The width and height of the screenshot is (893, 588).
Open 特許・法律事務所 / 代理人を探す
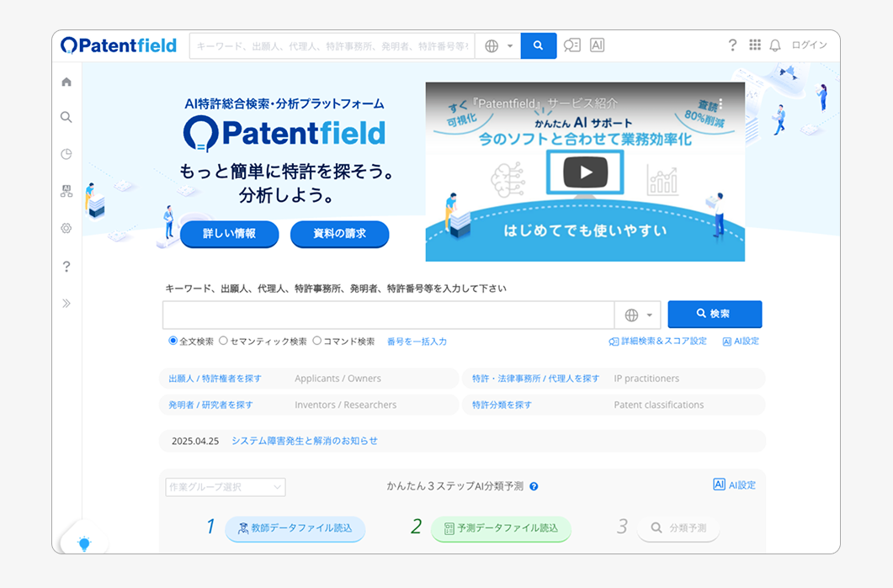[x=535, y=379]
